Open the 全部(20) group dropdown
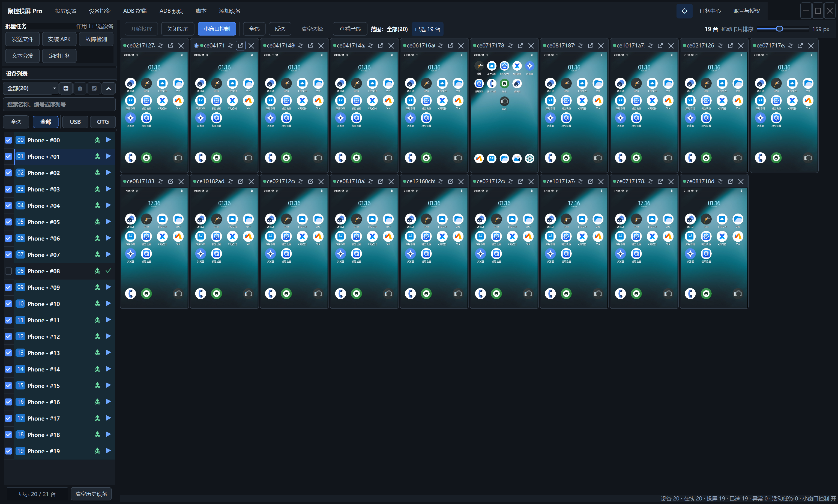The image size is (838, 504). point(31,88)
